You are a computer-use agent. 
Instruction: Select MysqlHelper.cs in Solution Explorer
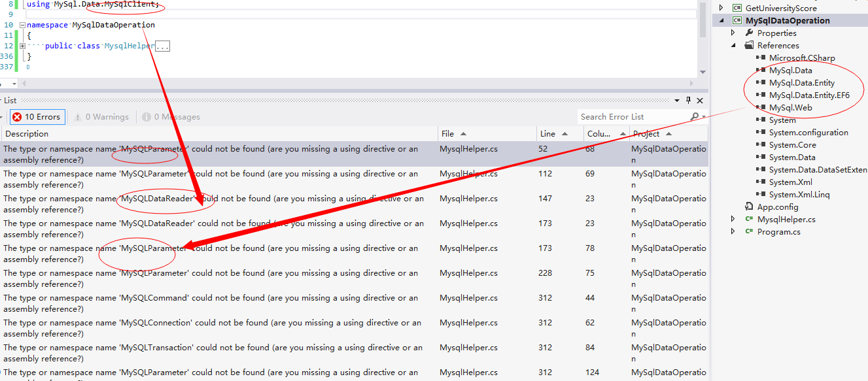point(786,219)
